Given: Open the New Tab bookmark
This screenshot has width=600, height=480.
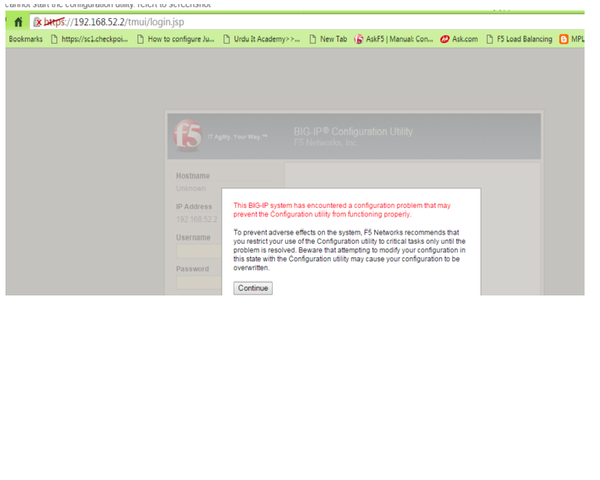Looking at the screenshot, I should [x=328, y=39].
